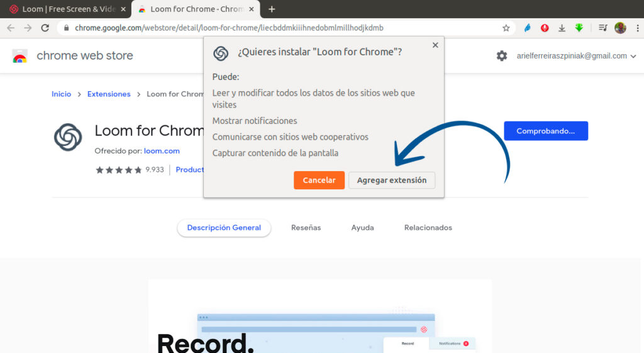Click Agregar extensión button

click(392, 181)
